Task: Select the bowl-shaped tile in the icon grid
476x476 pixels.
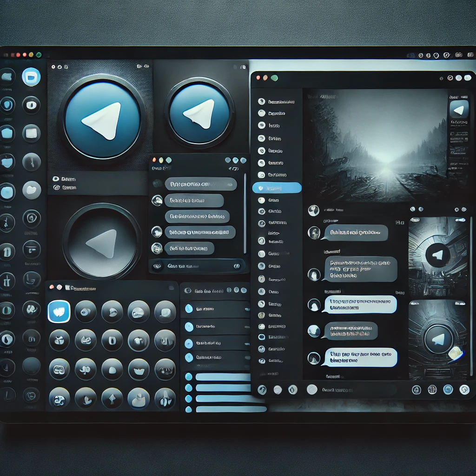Action: click(x=139, y=369)
